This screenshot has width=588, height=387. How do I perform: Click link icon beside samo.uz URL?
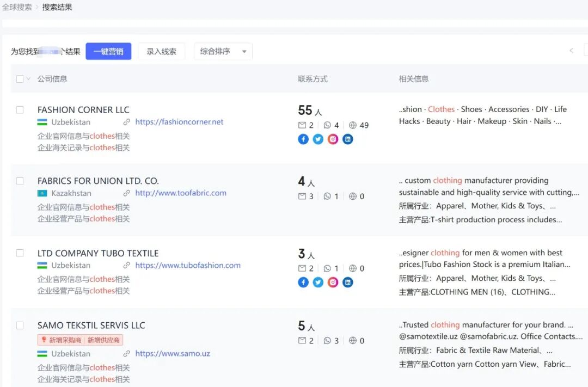tap(127, 354)
